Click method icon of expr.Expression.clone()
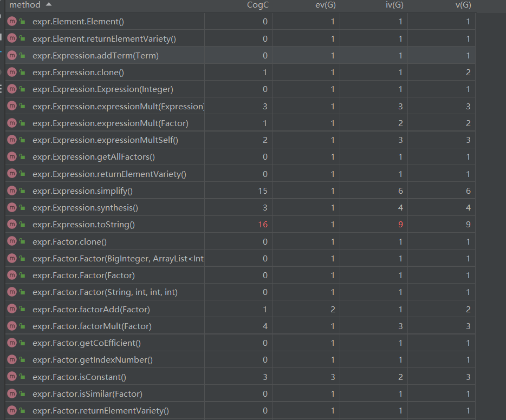The width and height of the screenshot is (506, 420). click(x=12, y=72)
